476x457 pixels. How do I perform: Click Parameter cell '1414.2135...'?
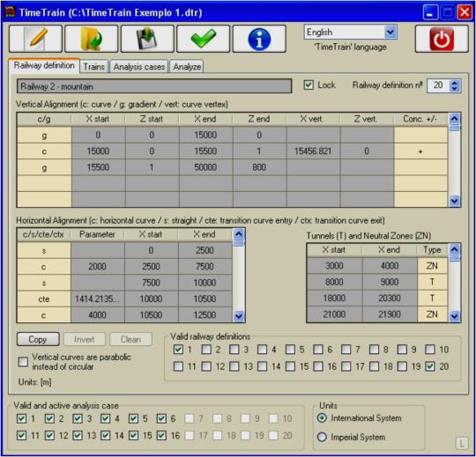tap(98, 299)
